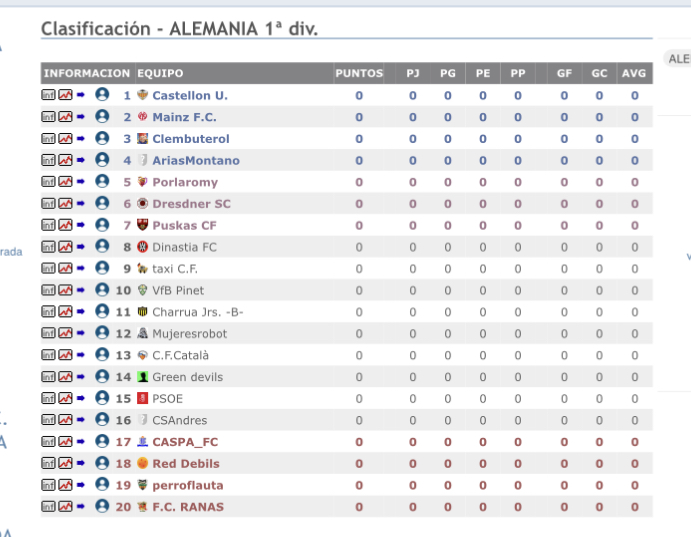Open the taxi C.F. team page
The height and width of the screenshot is (537, 691).
point(174,269)
